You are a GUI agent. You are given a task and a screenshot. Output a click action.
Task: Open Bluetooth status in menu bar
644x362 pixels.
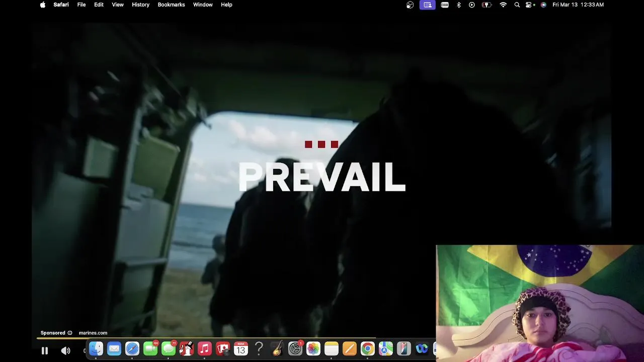point(459,5)
